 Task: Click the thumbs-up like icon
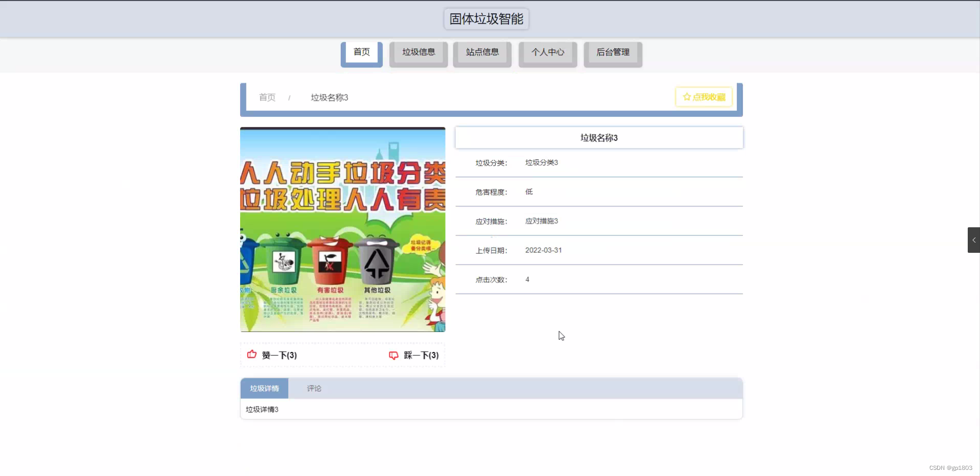pyautogui.click(x=251, y=354)
